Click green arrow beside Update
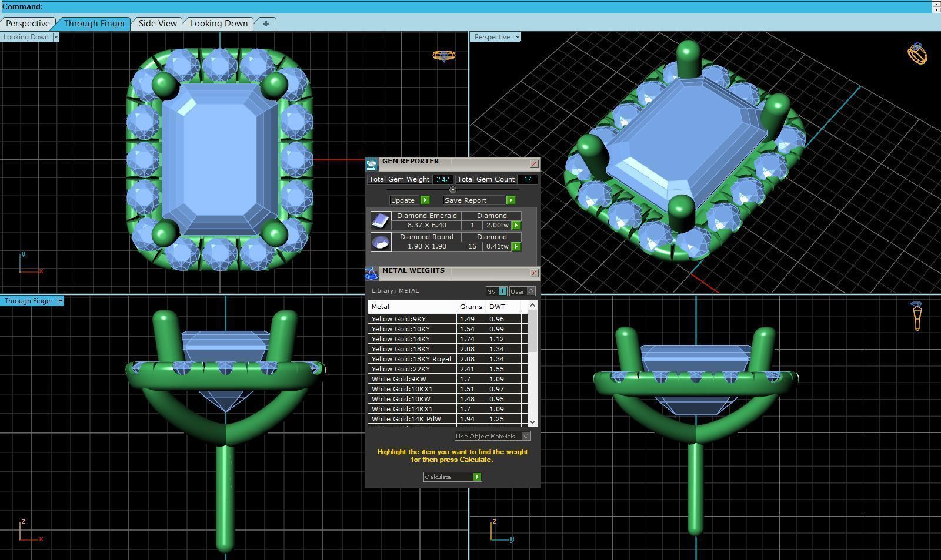Screen dimensions: 941x560 pos(425,200)
